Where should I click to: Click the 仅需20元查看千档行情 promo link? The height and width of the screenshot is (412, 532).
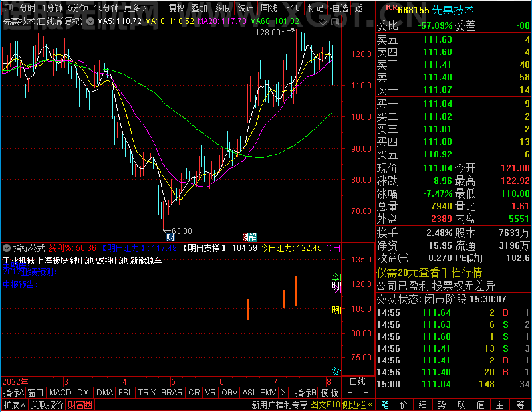point(429,272)
